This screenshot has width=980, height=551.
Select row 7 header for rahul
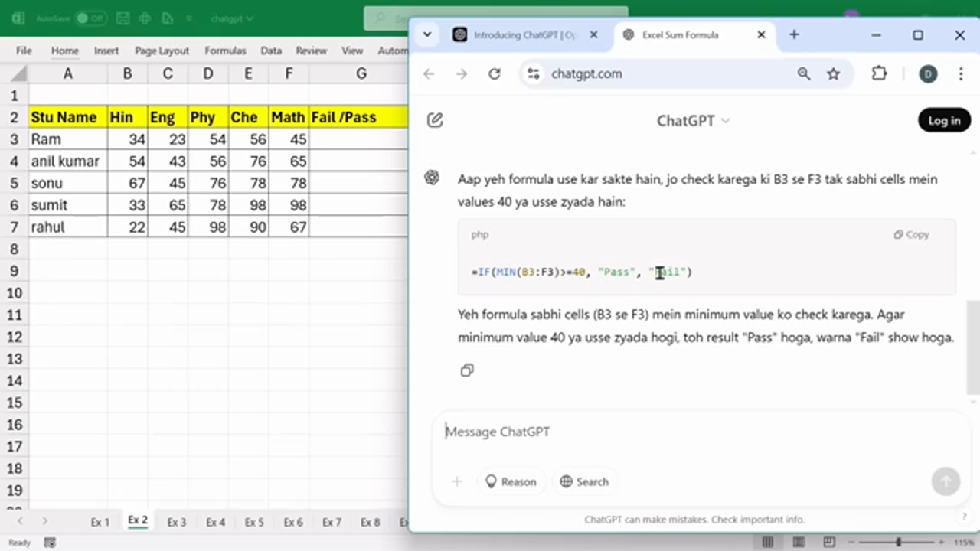tap(14, 227)
